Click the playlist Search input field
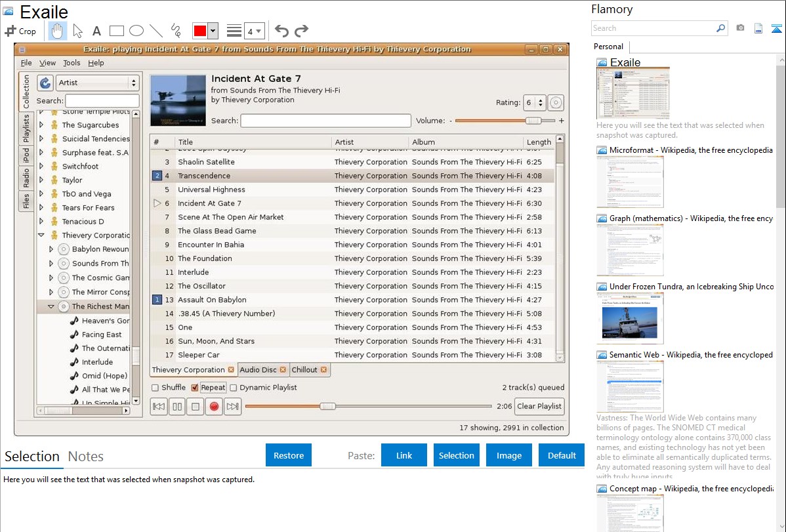Image resolution: width=786 pixels, height=532 pixels. point(326,121)
